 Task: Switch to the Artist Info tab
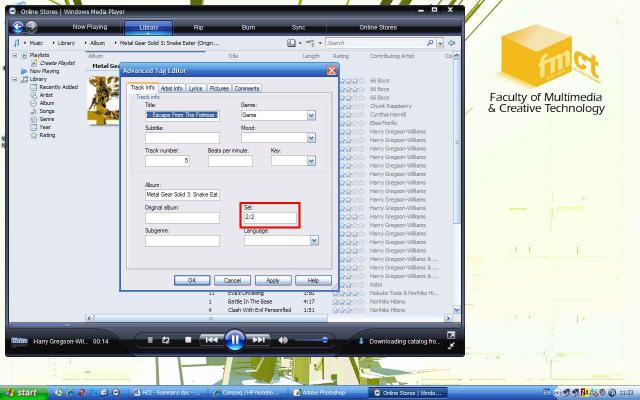point(172,88)
